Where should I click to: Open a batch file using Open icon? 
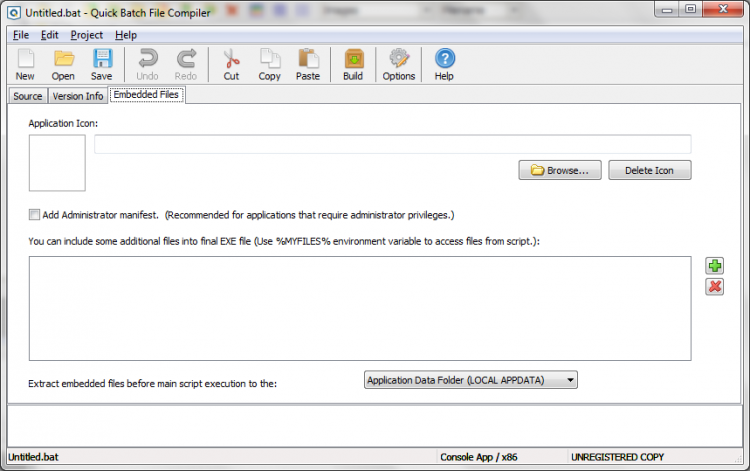63,64
